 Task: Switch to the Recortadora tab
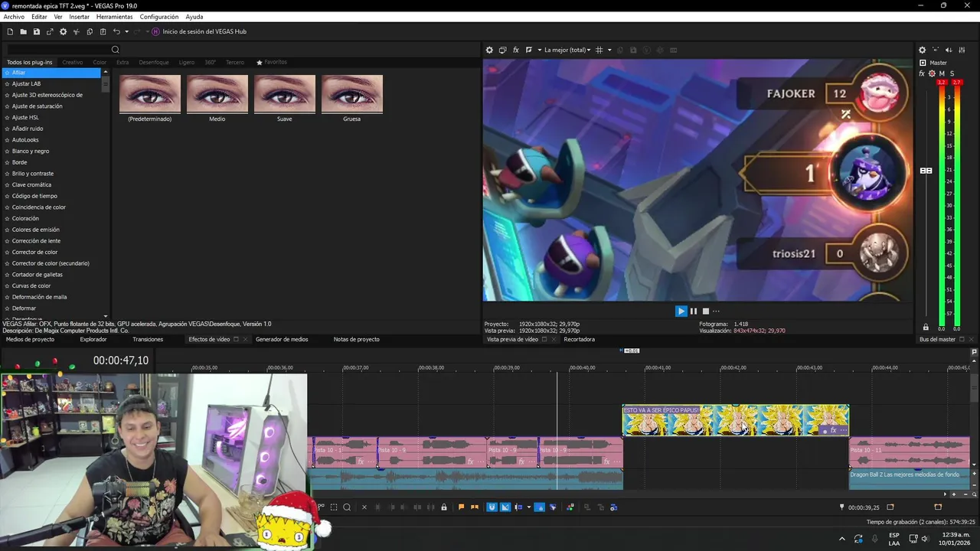pos(579,339)
